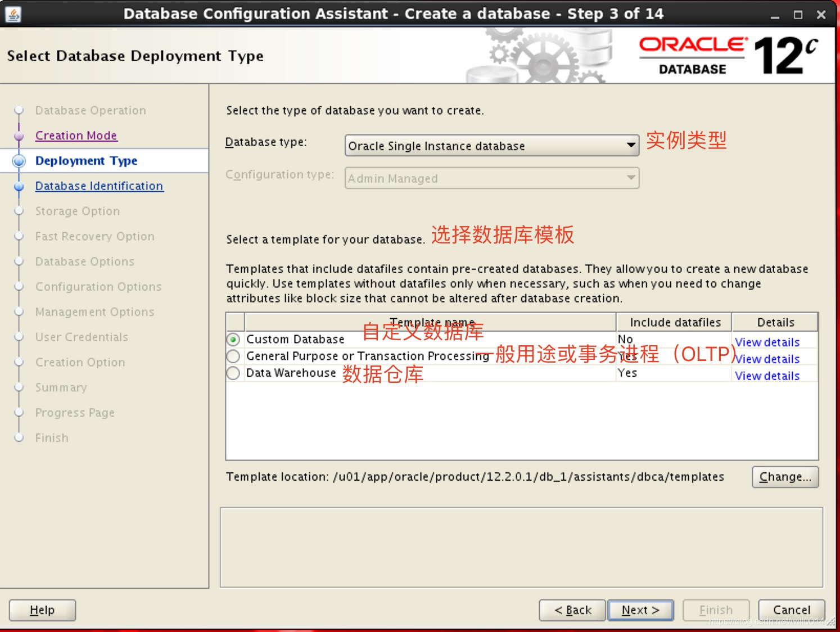Click Summary step in sidebar
Viewport: 840px width, 632px height.
coord(61,388)
